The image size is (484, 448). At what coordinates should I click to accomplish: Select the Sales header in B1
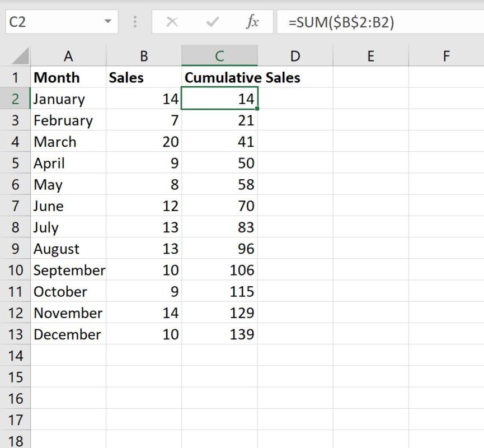pos(144,77)
